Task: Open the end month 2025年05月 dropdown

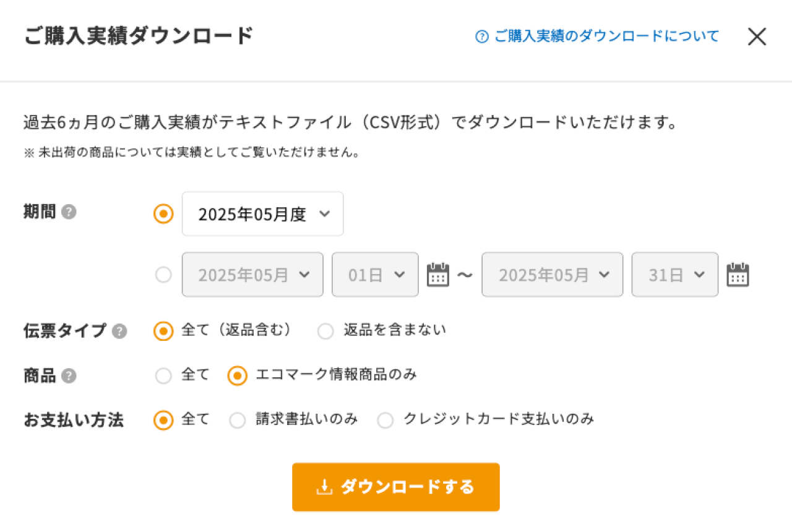Action: click(x=553, y=275)
